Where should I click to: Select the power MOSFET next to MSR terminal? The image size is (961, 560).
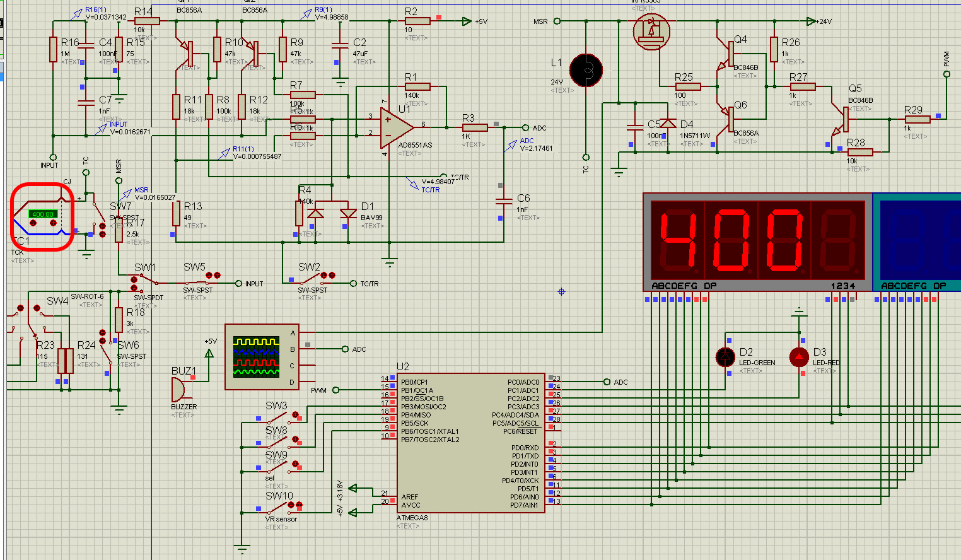(x=651, y=31)
